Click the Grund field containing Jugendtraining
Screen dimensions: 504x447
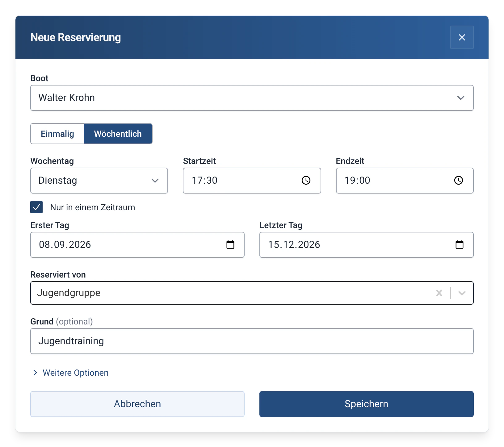[x=252, y=341]
